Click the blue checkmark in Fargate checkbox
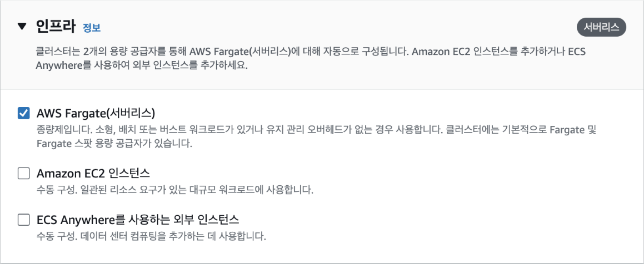Screen dimensions: 644x264 coord(24,113)
